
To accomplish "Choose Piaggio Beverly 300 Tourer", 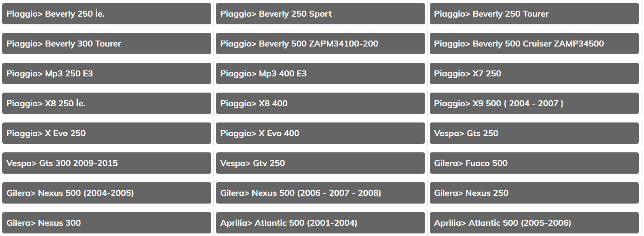I will pyautogui.click(x=106, y=44).
